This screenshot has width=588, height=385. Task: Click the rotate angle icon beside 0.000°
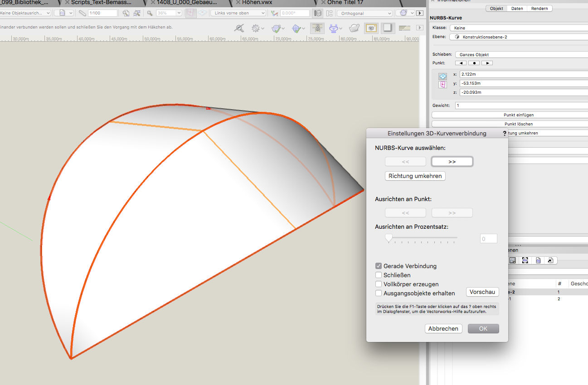(x=274, y=13)
